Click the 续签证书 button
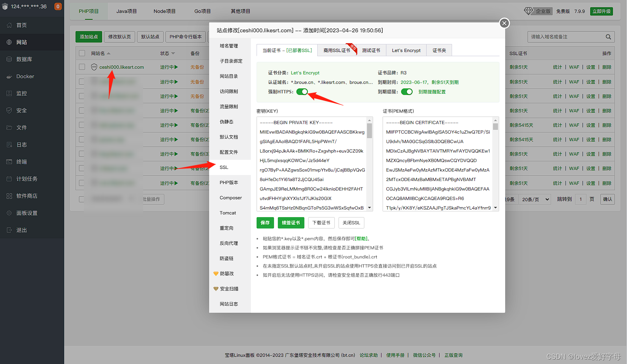The image size is (627, 364). point(291,223)
